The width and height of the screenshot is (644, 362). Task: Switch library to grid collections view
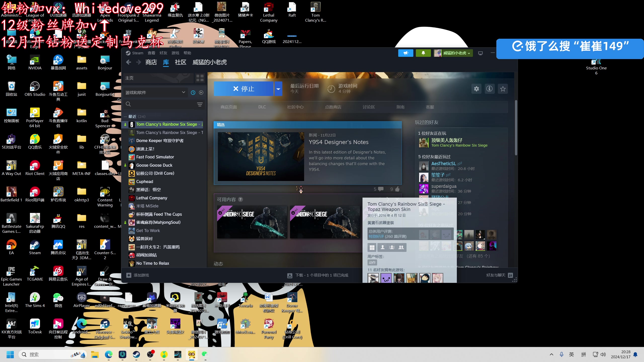200,78
